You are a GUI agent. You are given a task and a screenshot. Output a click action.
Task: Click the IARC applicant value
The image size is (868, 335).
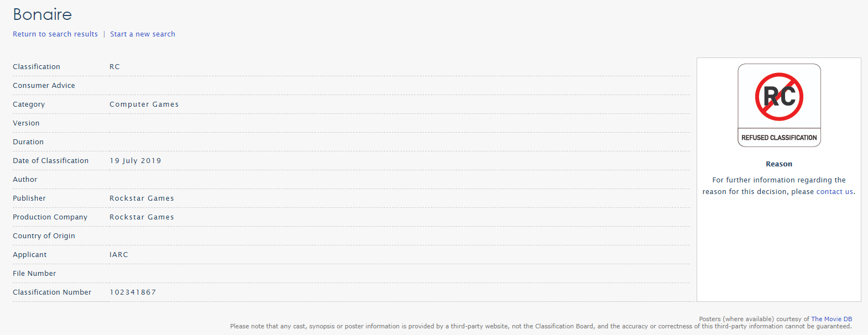(119, 255)
